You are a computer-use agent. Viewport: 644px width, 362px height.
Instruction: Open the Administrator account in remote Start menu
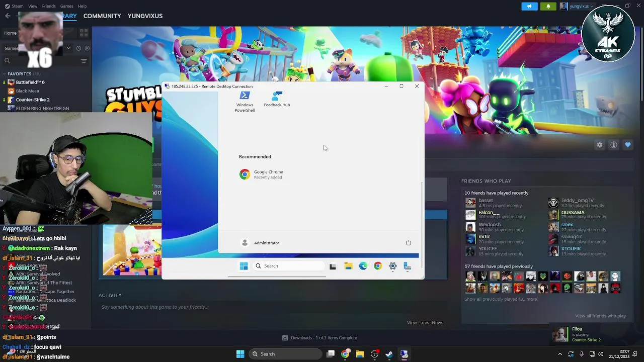(x=260, y=243)
